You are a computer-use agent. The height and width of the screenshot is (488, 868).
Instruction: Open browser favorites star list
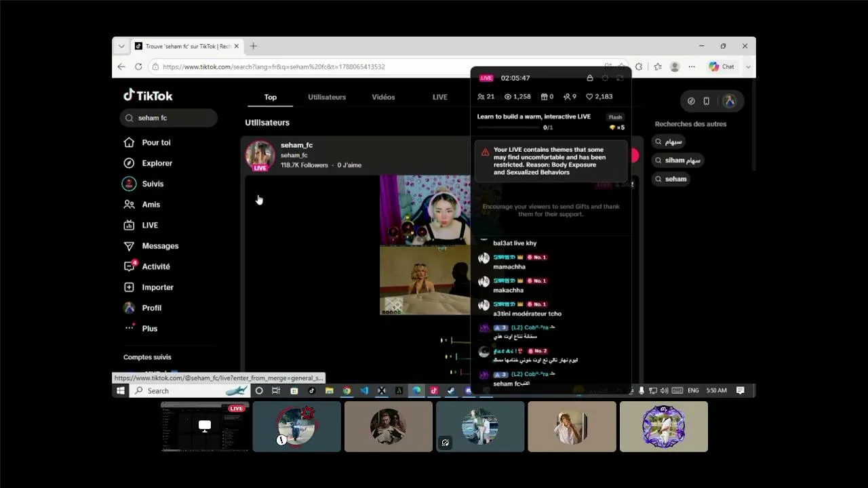click(x=658, y=66)
